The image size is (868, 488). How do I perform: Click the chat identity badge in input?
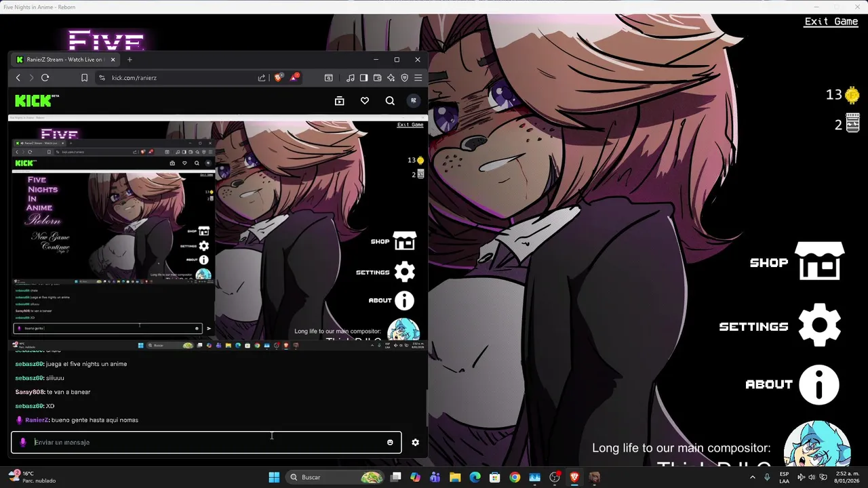pyautogui.click(x=22, y=443)
